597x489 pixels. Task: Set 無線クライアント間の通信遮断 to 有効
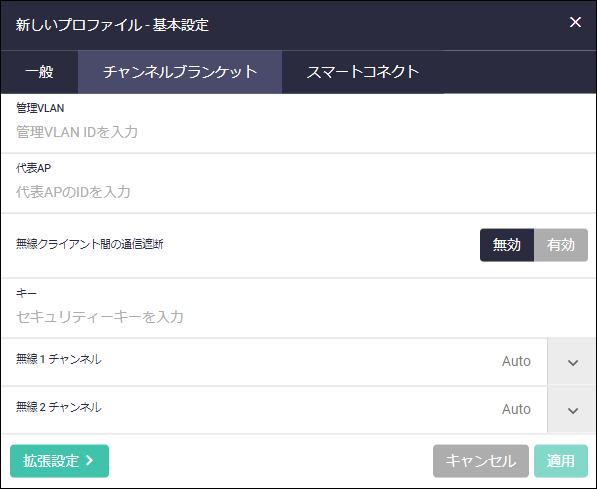[x=561, y=245]
